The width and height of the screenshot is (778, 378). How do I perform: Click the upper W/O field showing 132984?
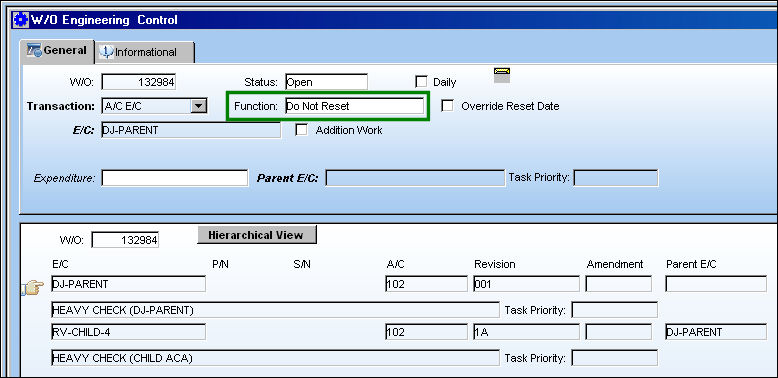139,82
